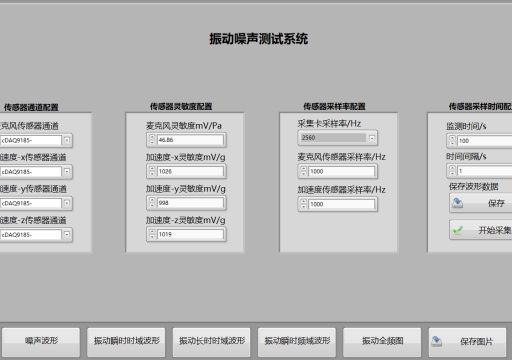Click the 加速度-x灵敏度 value field 1026
This screenshot has height=360, width=512.
coord(190,171)
